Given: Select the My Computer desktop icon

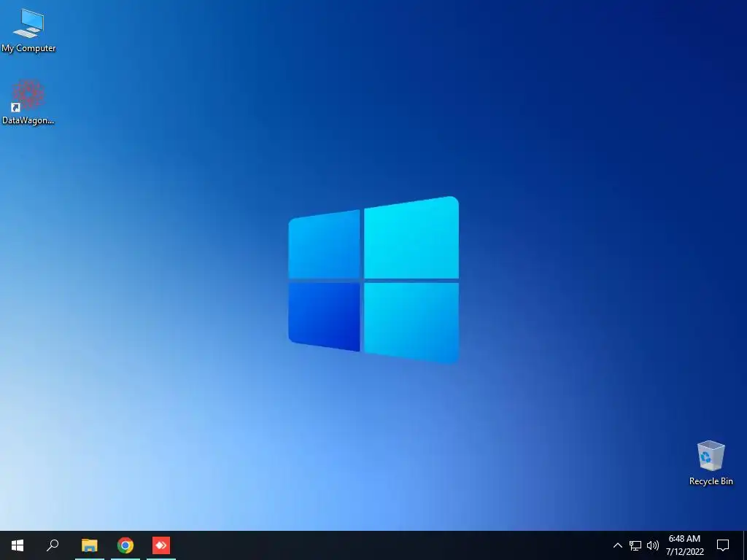Looking at the screenshot, I should tap(28, 30).
